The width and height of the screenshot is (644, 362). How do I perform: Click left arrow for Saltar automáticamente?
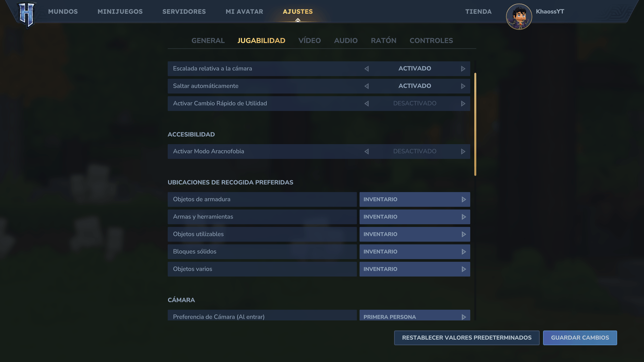tap(367, 86)
